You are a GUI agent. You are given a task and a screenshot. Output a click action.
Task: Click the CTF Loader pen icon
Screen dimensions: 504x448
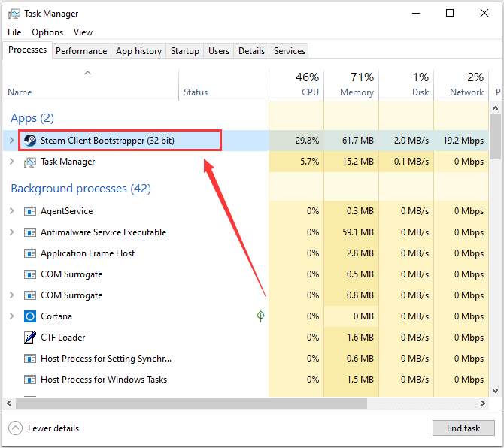pos(30,338)
